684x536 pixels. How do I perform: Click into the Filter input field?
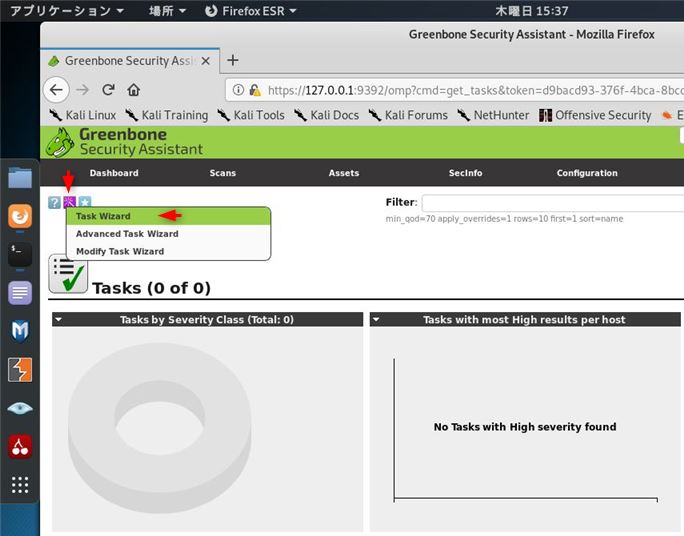(x=553, y=203)
